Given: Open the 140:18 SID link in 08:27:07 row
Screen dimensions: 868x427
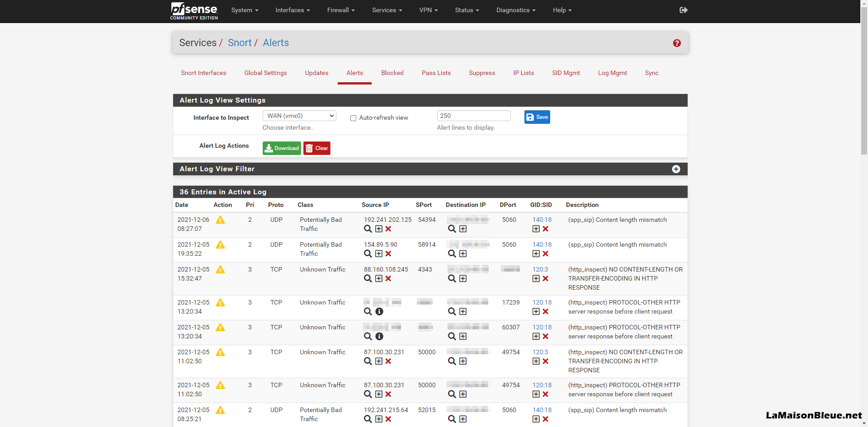Looking at the screenshot, I should pyautogui.click(x=542, y=220).
